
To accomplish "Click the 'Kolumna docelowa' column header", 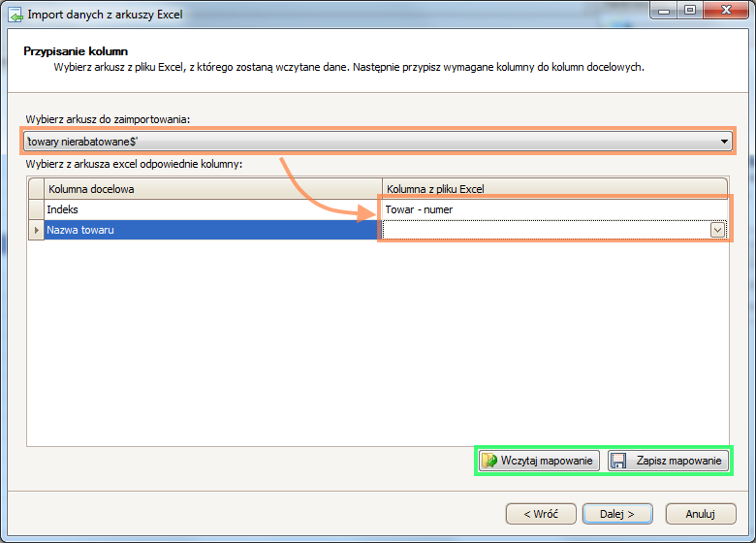I will (211, 187).
